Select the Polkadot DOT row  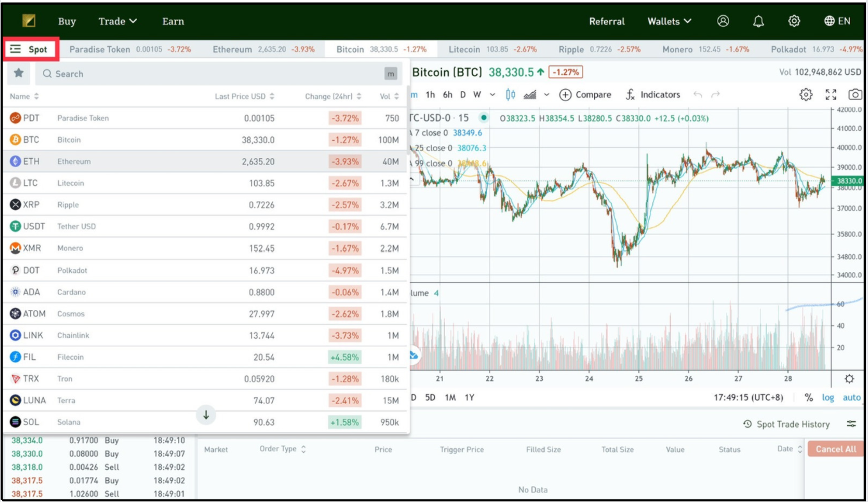coord(205,270)
